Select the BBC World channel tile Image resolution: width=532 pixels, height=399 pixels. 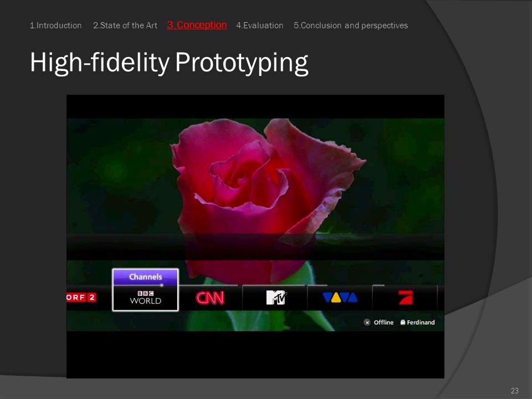(145, 298)
